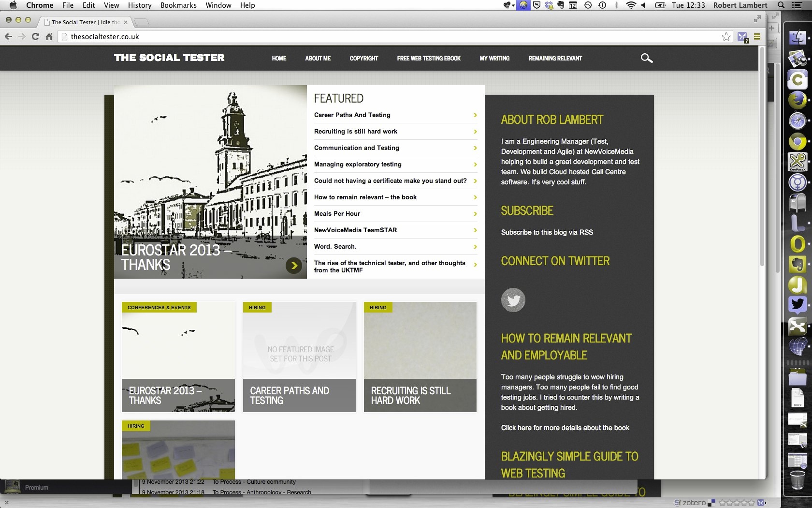Open the Trash in the Dock

coord(797,480)
